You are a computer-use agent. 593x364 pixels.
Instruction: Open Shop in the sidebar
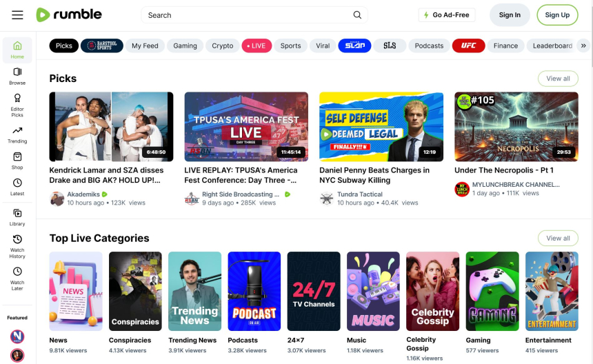[x=17, y=161]
